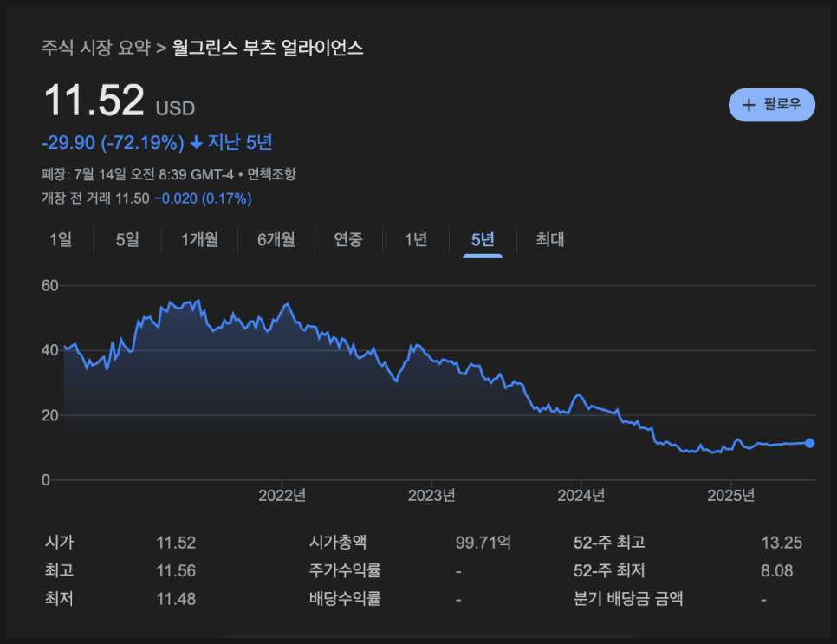
Task: Click the 2025년 axis label
Action: pyautogui.click(x=730, y=496)
